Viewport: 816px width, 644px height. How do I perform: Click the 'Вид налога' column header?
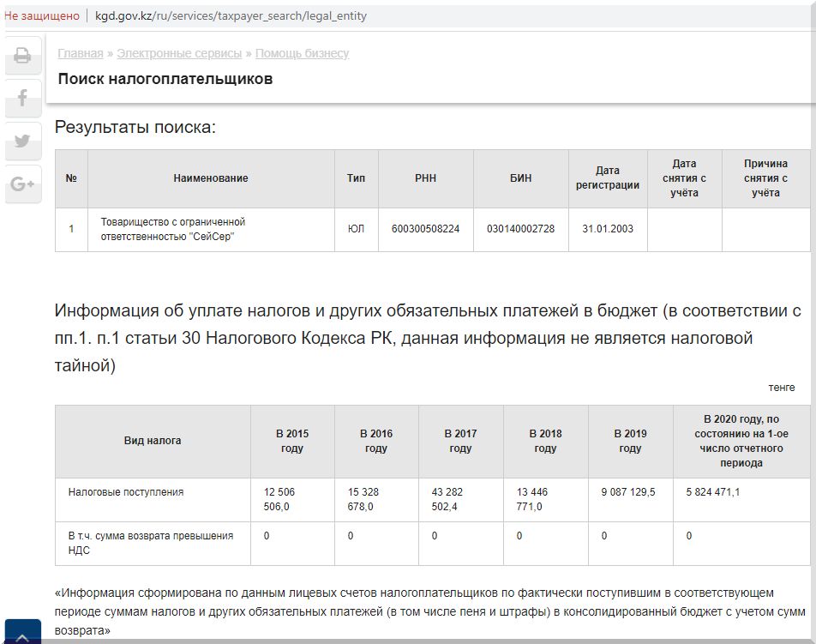coord(153,441)
